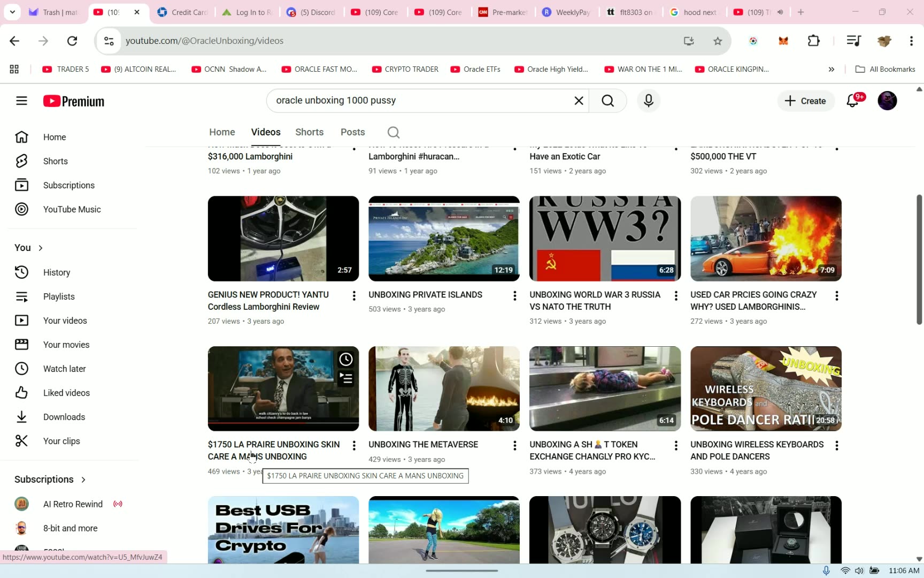
Task: Switch to the Credit Card browser tab
Action: pyautogui.click(x=183, y=12)
